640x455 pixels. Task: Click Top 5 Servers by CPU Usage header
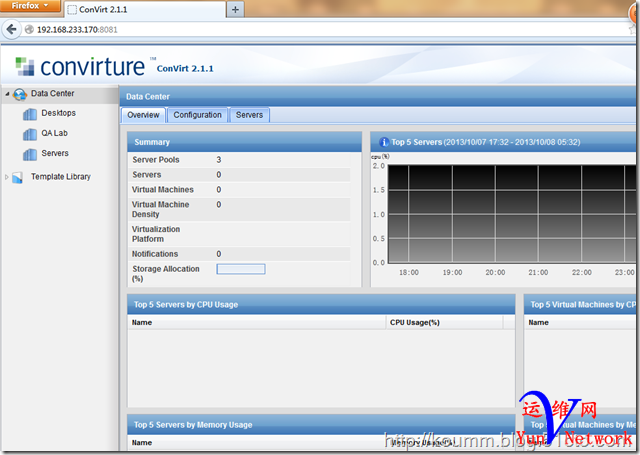321,304
